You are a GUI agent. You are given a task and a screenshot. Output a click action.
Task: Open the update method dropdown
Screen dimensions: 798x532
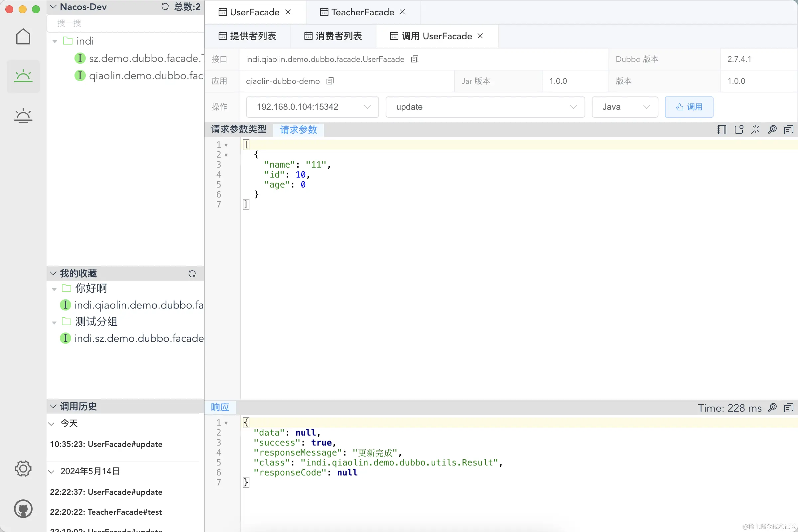click(485, 107)
